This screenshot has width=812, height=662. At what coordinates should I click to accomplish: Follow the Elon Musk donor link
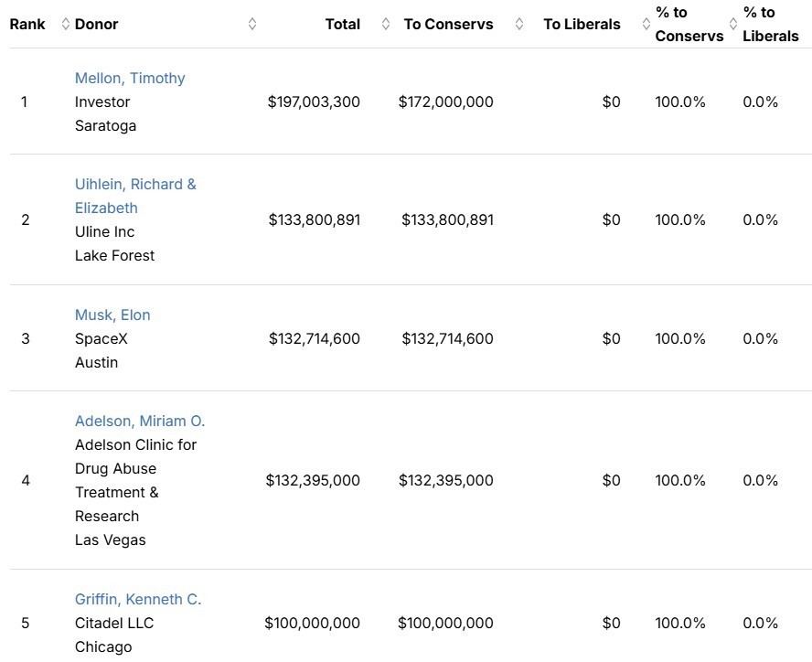[112, 315]
